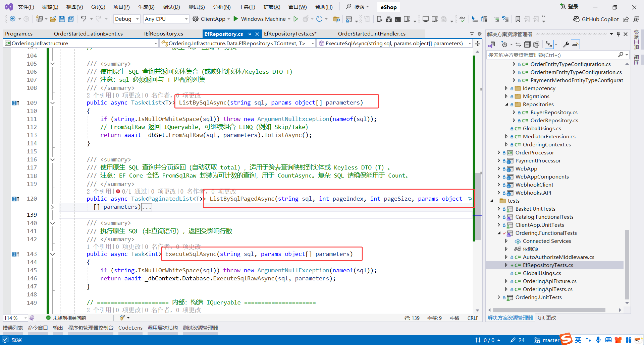Toggle the preview selected items button

pyautogui.click(x=576, y=45)
